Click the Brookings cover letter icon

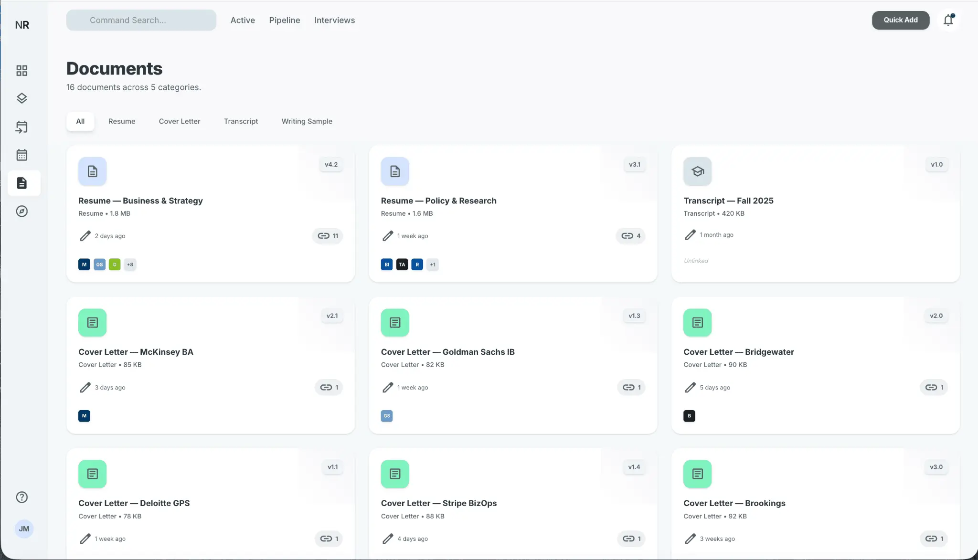697,474
